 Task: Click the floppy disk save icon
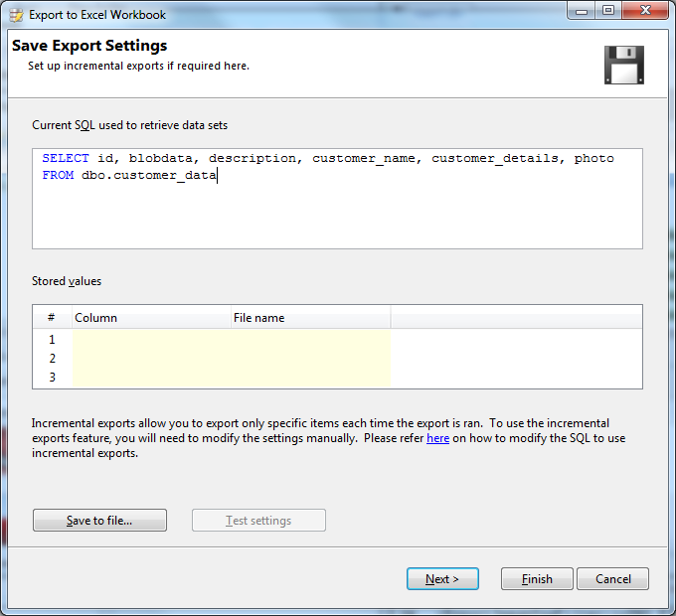point(624,65)
